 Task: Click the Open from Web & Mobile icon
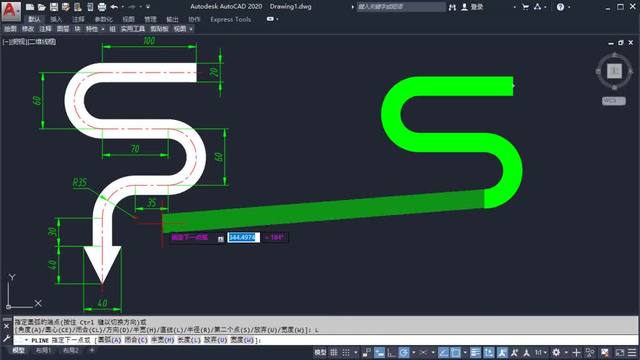click(x=78, y=7)
